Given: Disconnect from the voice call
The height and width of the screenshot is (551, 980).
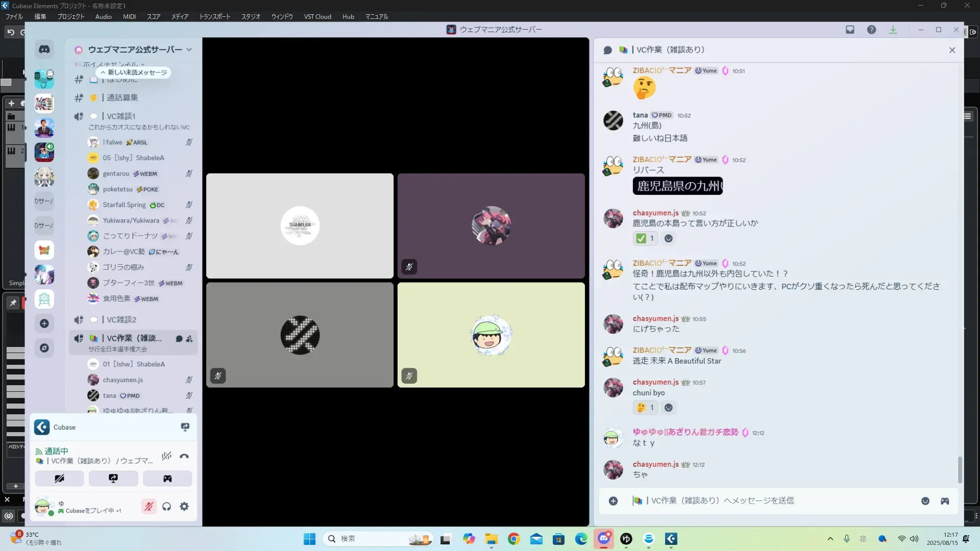Looking at the screenshot, I should click(x=184, y=456).
